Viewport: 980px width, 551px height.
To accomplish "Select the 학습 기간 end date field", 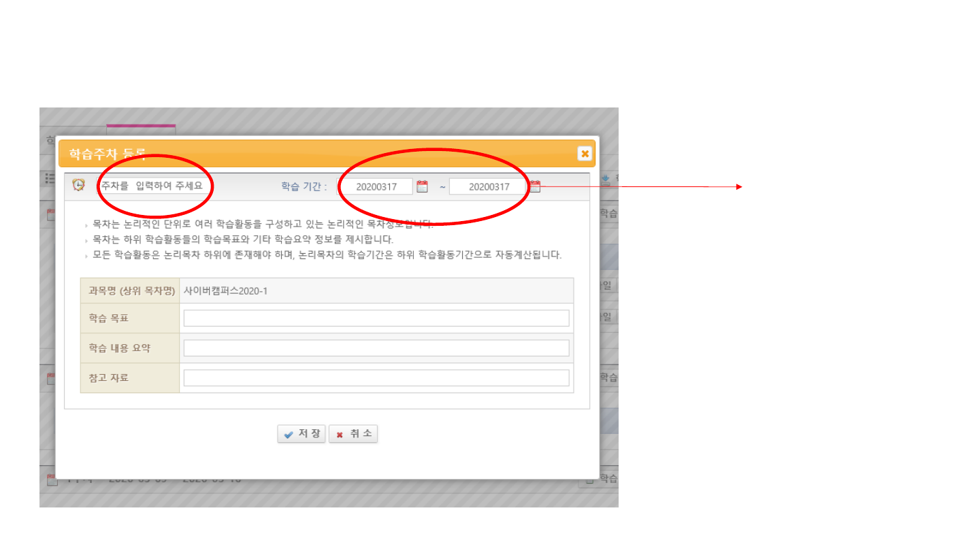I will point(489,187).
